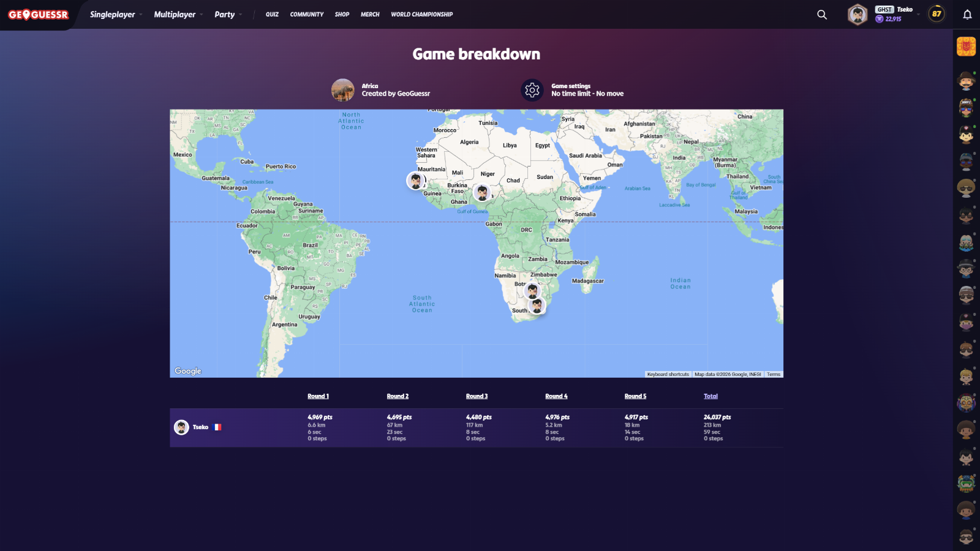Viewport: 980px width, 551px height.
Task: Click the profile avatar in header
Action: tap(858, 15)
